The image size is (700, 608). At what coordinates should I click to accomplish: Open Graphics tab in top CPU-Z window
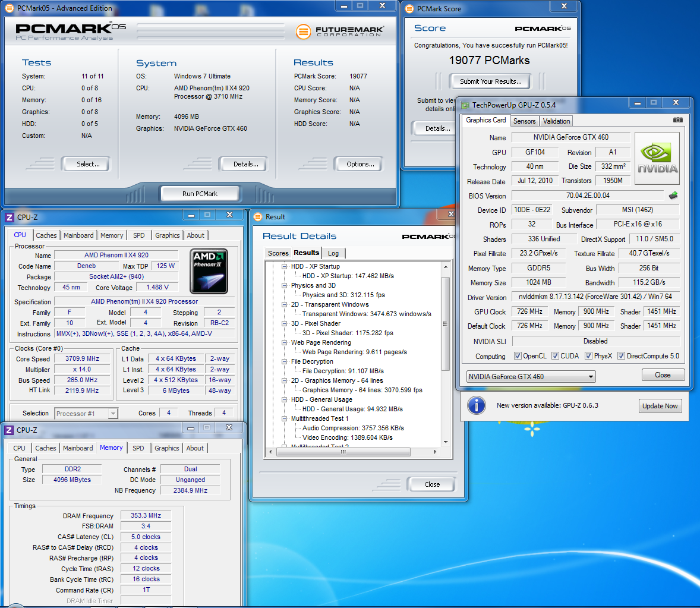[168, 235]
